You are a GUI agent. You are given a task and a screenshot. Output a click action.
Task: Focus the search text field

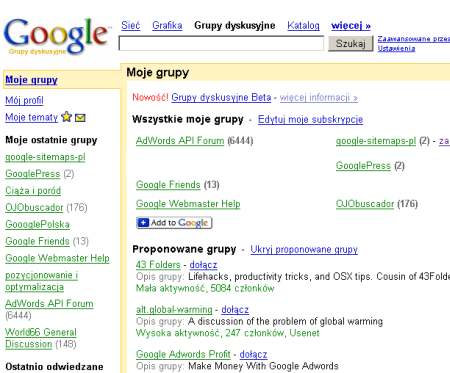tap(221, 43)
